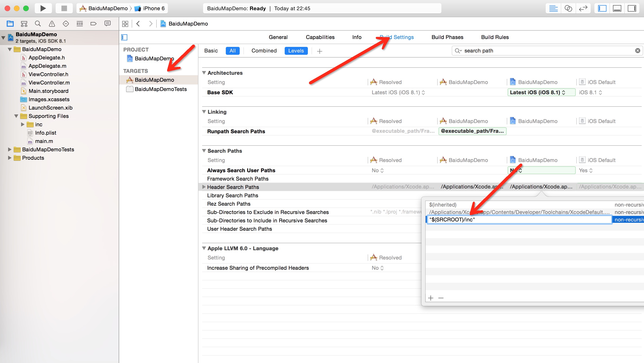Image resolution: width=644 pixels, height=363 pixels.
Task: Open the Find navigator
Action: pos(38,24)
